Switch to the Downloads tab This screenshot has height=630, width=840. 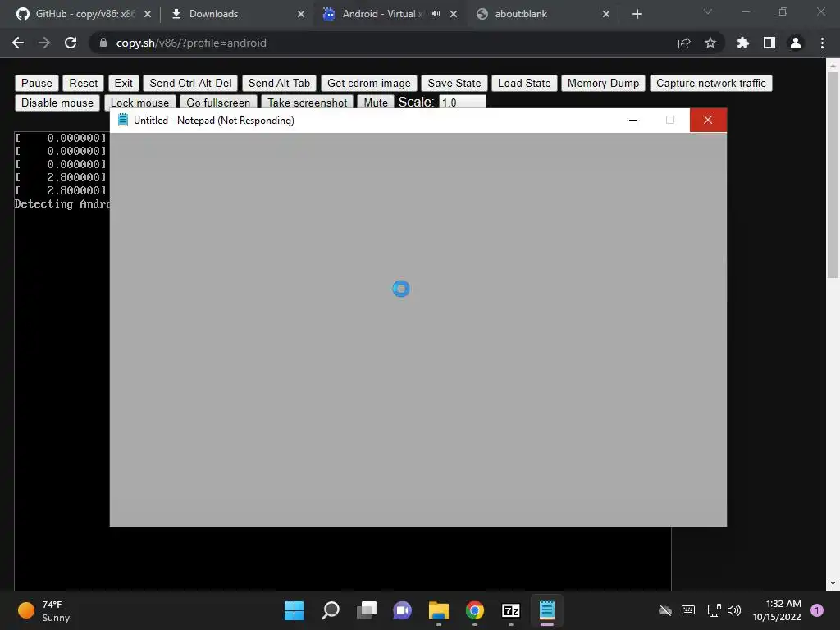coord(236,14)
